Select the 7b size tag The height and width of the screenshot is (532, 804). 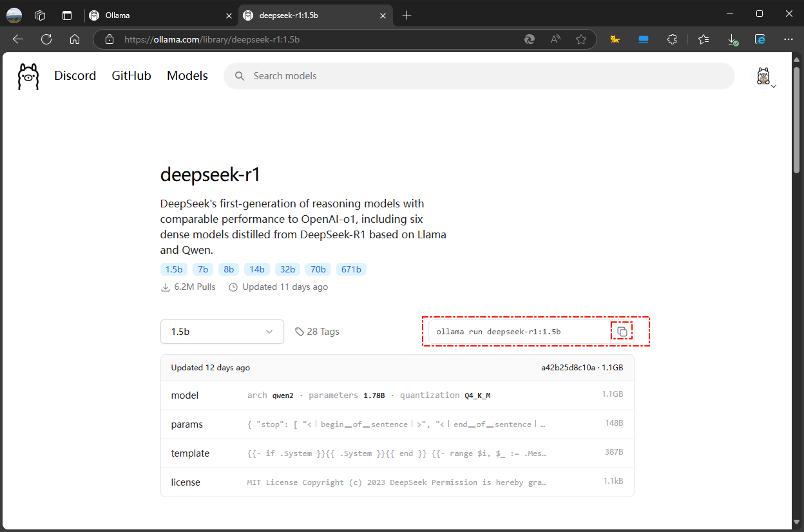coord(203,269)
